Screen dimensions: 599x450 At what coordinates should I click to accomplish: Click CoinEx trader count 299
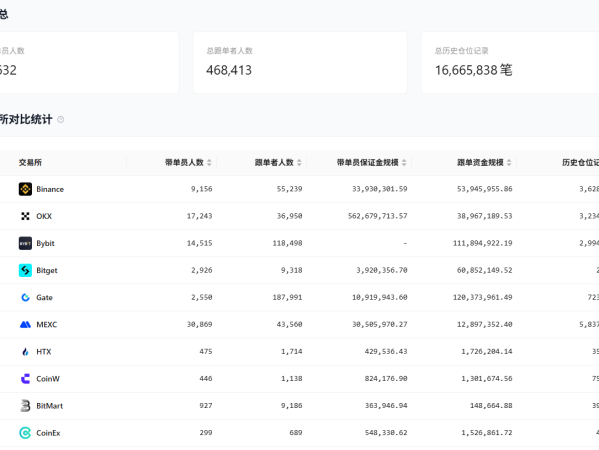click(x=206, y=432)
